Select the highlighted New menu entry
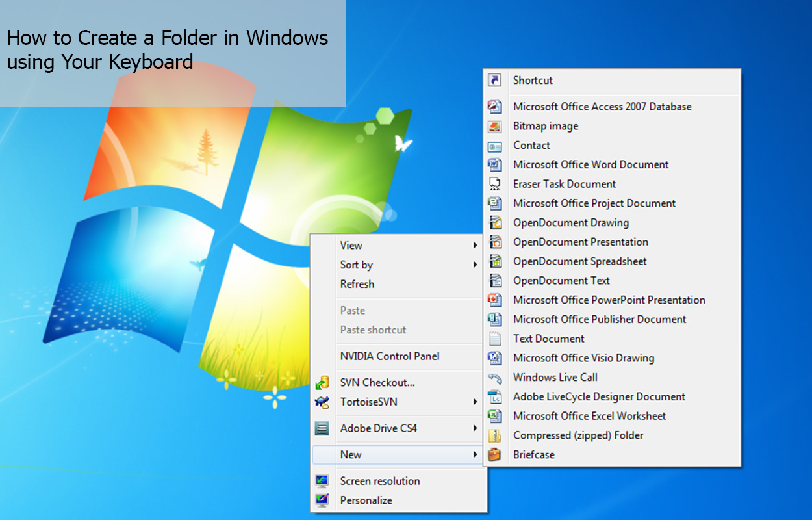Viewport: 812px width, 520px height. [398, 455]
